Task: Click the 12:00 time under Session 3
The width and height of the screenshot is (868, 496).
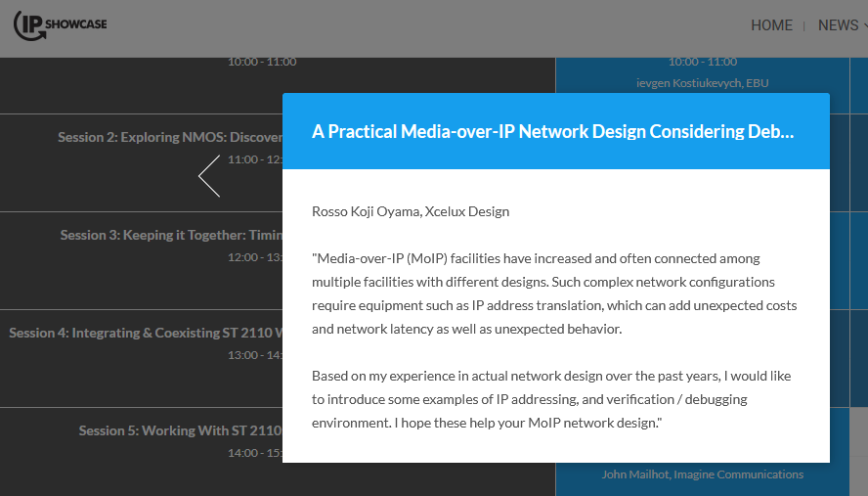Action: tap(255, 257)
